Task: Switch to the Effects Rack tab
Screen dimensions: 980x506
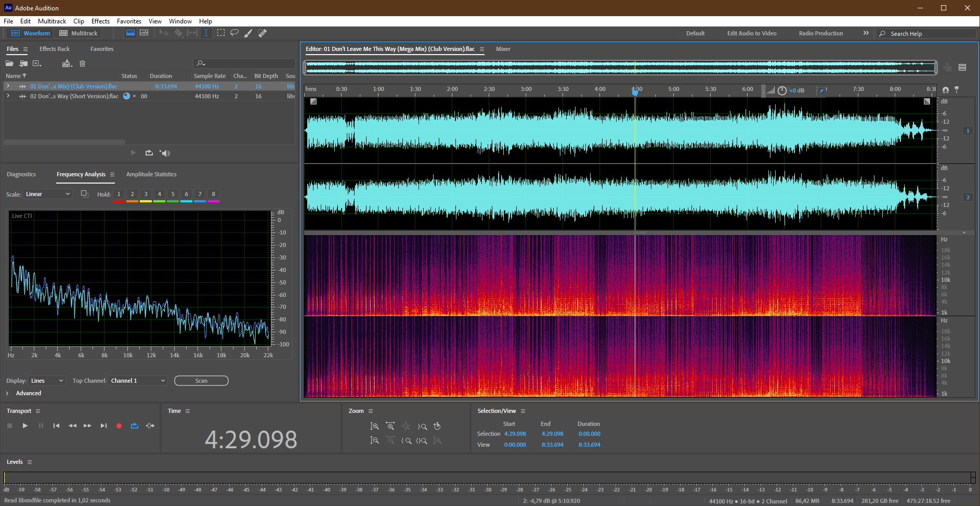Action: coord(55,49)
